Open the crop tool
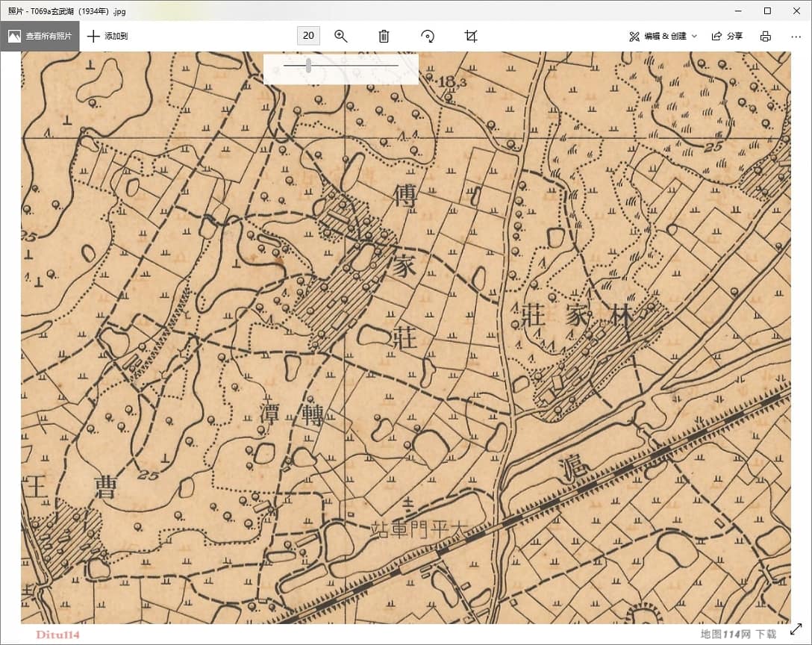This screenshot has width=812, height=645. [471, 36]
